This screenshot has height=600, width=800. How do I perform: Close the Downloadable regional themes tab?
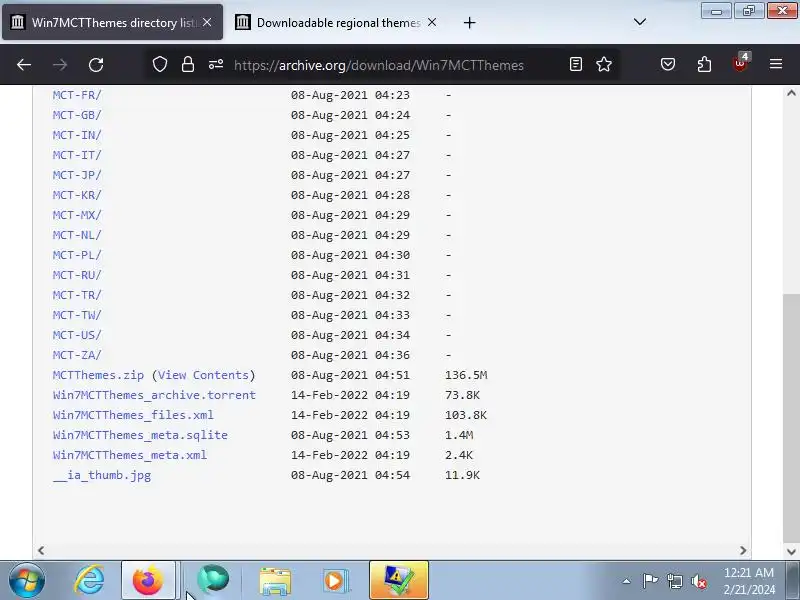click(432, 22)
